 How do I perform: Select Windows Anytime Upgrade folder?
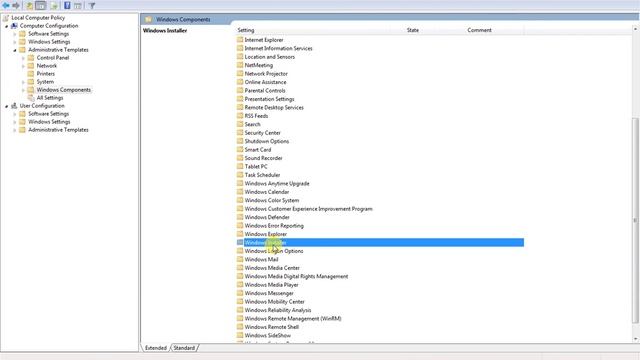click(277, 183)
